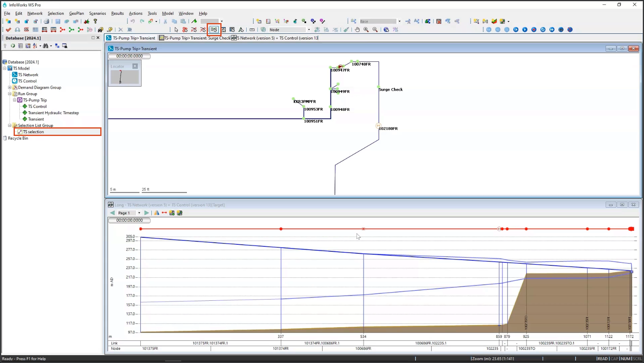Collapse the Run Group node

9,94
